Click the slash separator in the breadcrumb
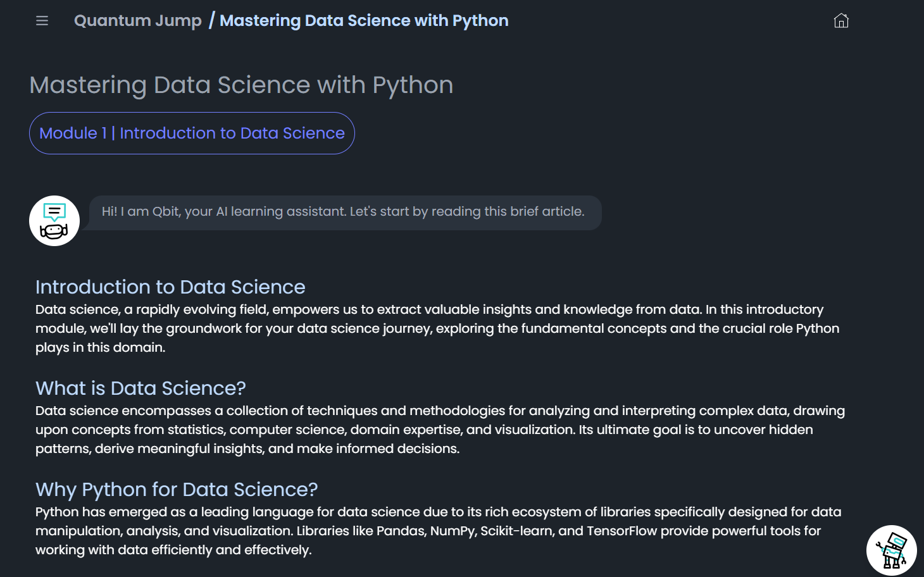 [211, 21]
